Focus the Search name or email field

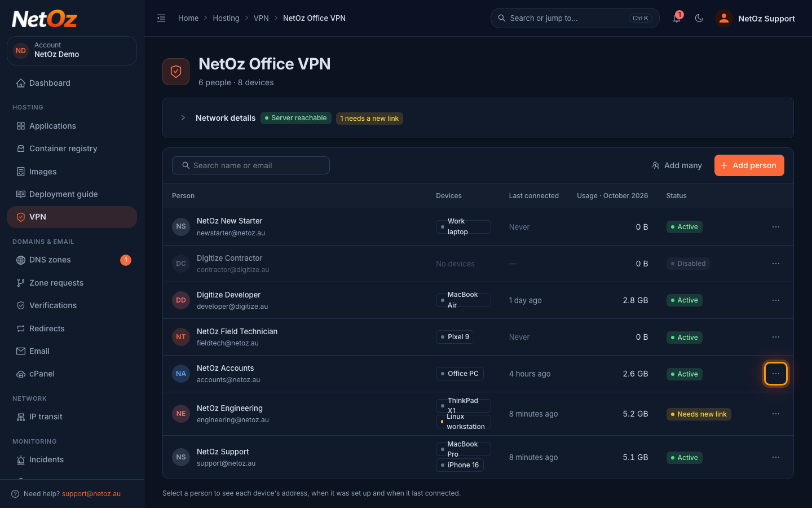tap(251, 165)
